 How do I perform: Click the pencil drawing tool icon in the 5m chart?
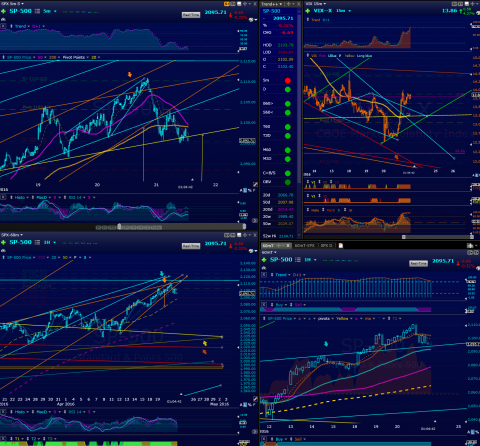[255, 184]
